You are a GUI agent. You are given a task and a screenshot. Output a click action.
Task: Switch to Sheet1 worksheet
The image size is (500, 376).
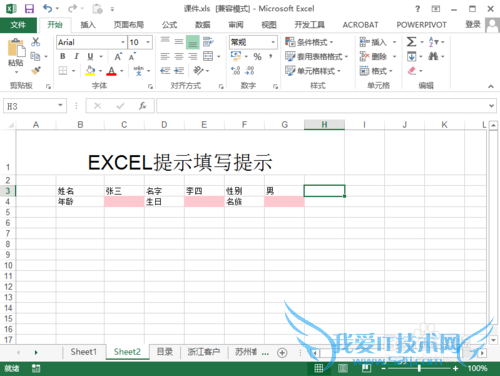83,352
